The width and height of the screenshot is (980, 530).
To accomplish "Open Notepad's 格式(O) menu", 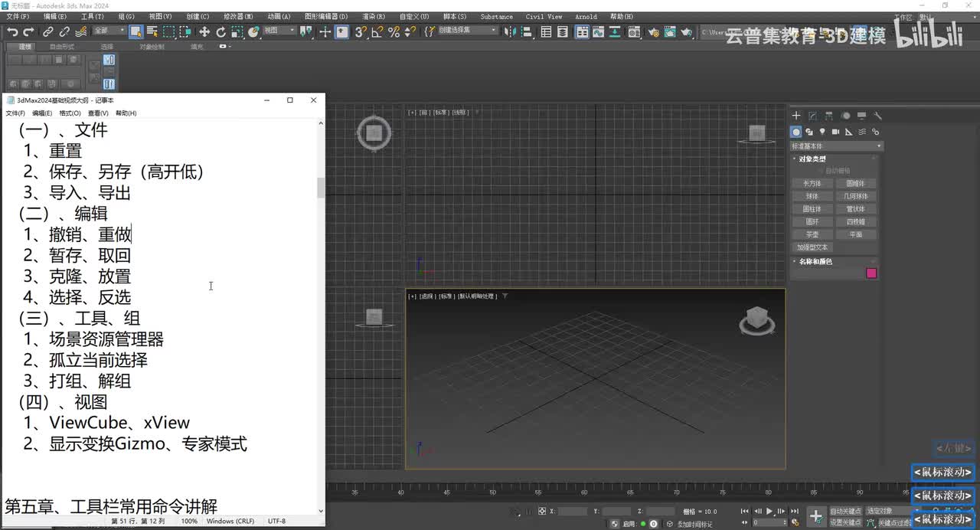I will point(70,113).
